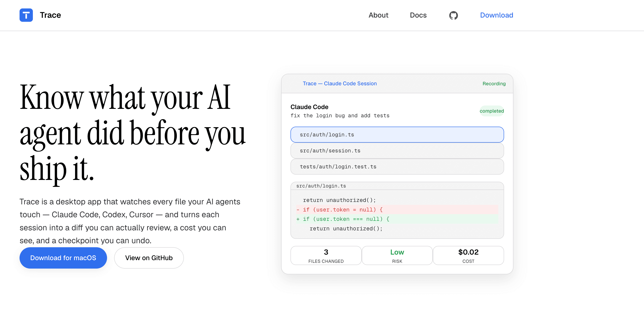Screen dimensions: 644x327
Task: Click the 3 Files Changed stat card
Action: coord(326,255)
